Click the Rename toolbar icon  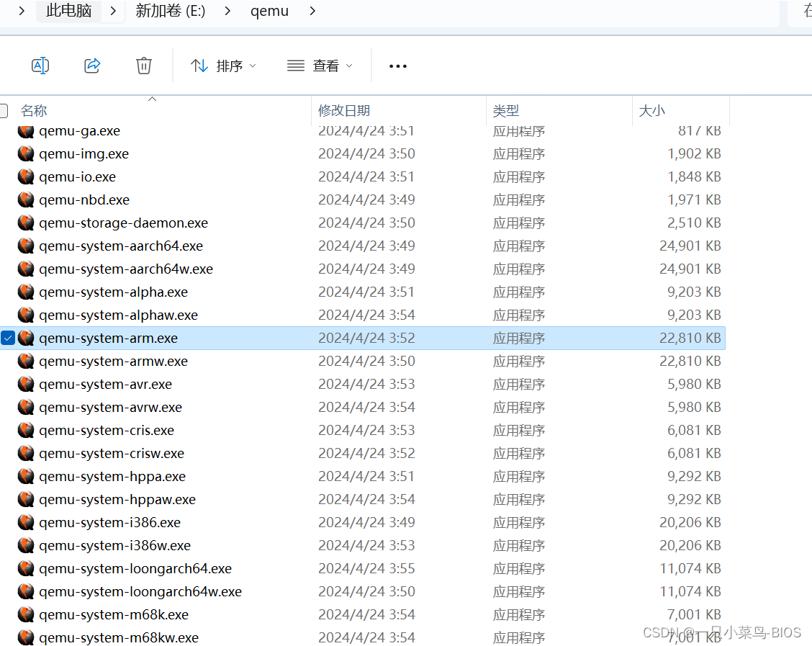pos(40,66)
